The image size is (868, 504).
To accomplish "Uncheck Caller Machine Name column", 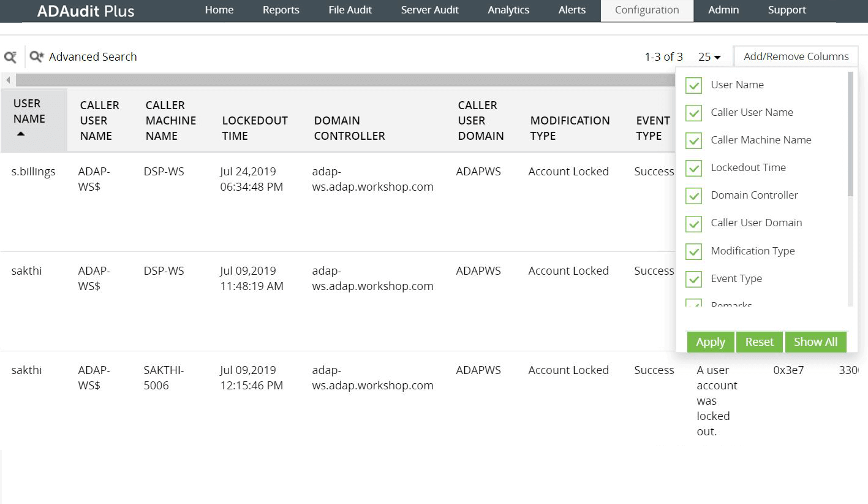I will pos(693,140).
